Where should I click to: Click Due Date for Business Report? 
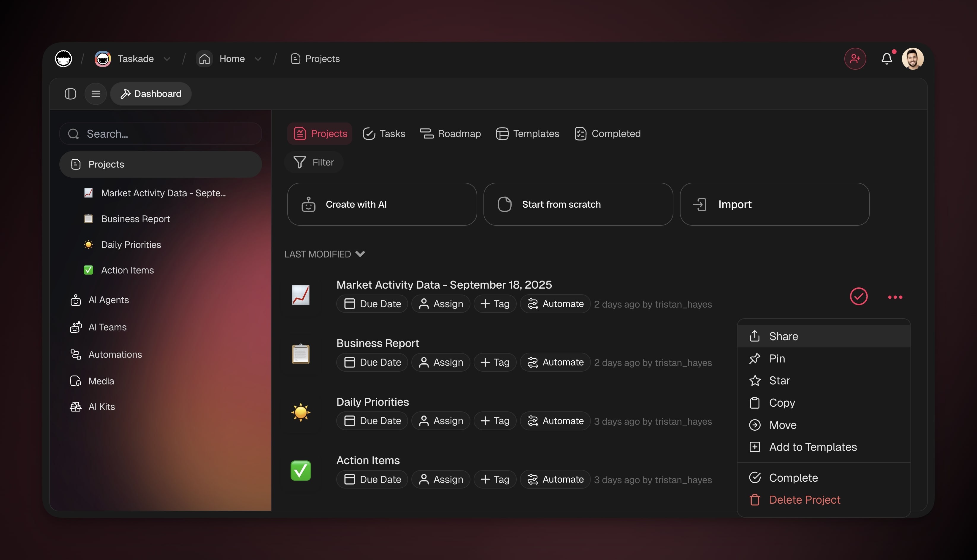[x=372, y=362]
